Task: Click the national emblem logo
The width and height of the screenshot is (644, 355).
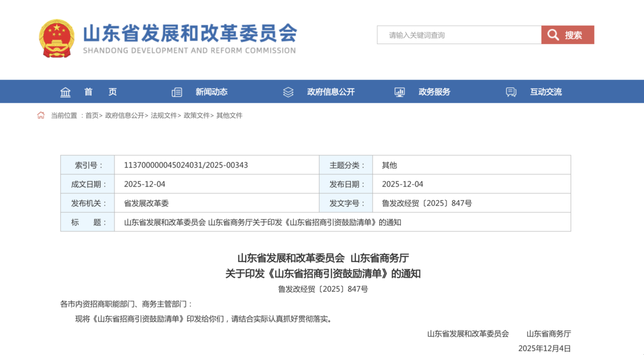Action: click(x=57, y=38)
